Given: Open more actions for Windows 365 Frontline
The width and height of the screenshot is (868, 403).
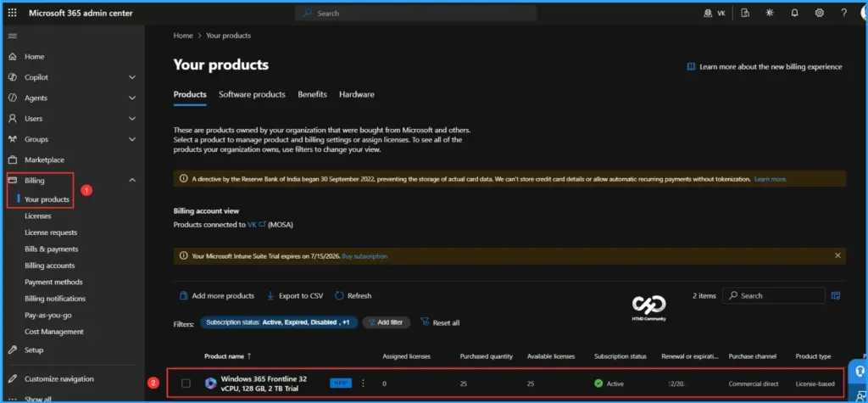Looking at the screenshot, I should [x=363, y=383].
